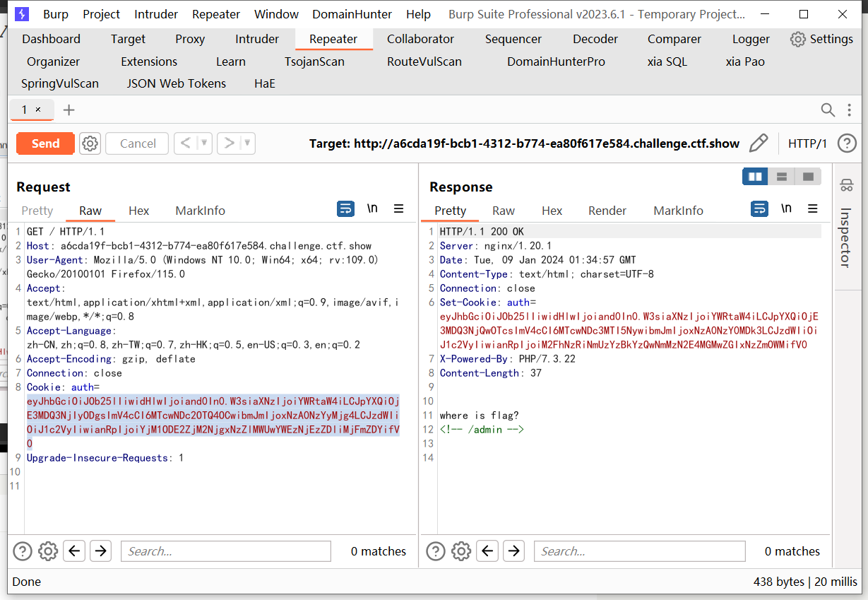
Task: Click the Repeater send options gear icon
Action: pos(90,143)
